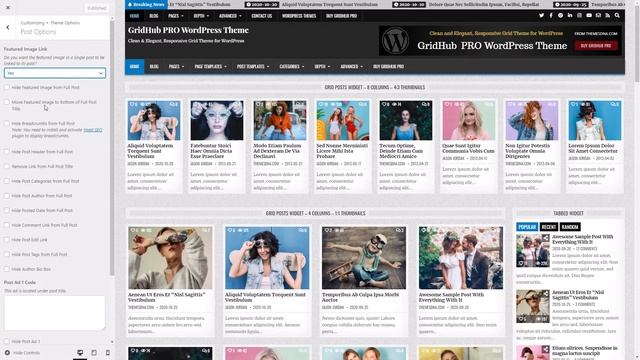The width and height of the screenshot is (640, 360).
Task: Open post Fatebuntur Stoici Haec Omnia Dicta
Action: point(211,151)
